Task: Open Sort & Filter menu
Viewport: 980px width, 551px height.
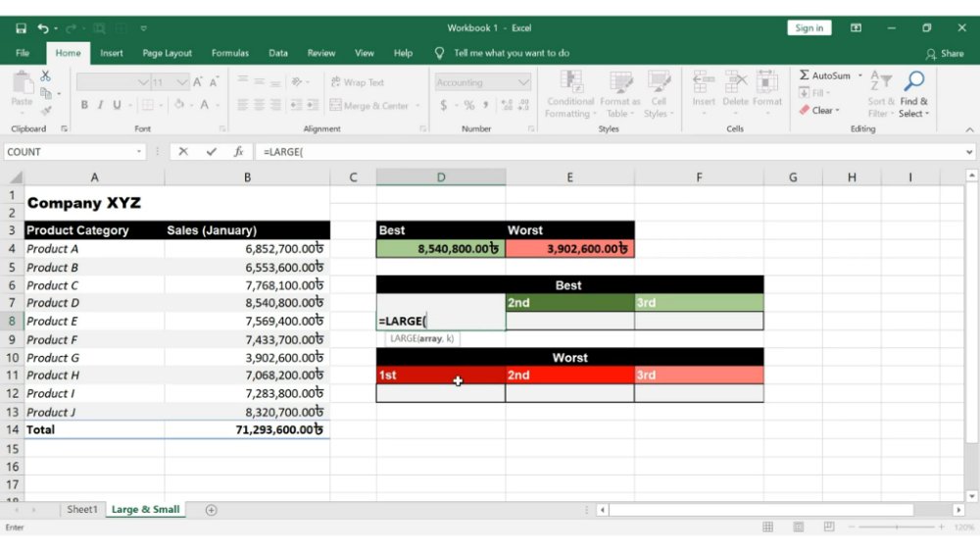Action: pos(881,94)
